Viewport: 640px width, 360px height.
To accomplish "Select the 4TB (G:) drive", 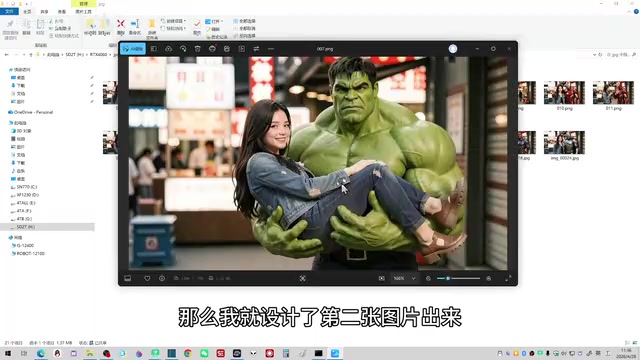I will [21, 219].
